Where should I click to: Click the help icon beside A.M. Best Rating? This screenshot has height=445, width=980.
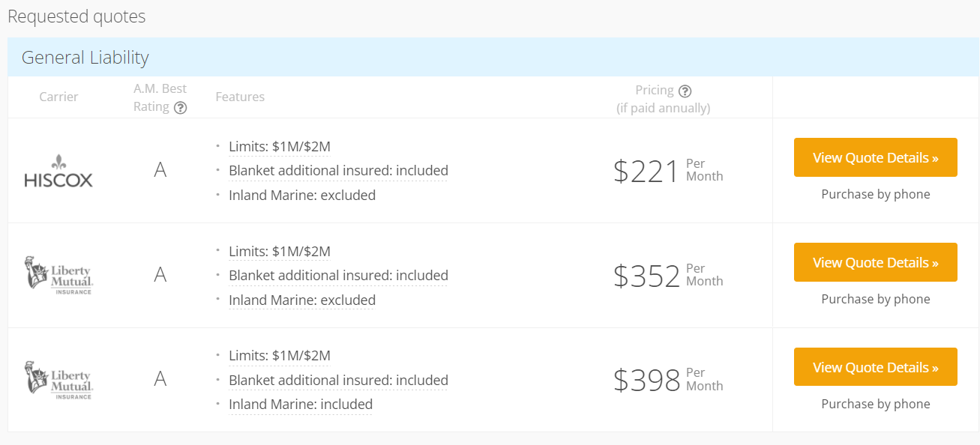tap(180, 107)
